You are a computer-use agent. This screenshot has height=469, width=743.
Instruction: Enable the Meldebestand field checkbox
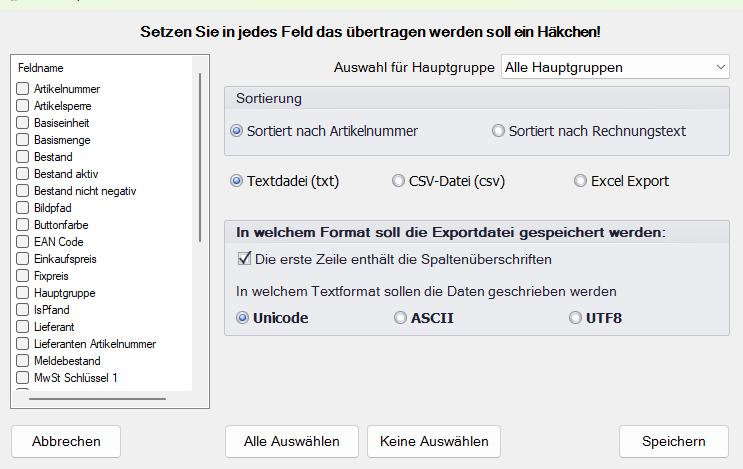coord(23,361)
